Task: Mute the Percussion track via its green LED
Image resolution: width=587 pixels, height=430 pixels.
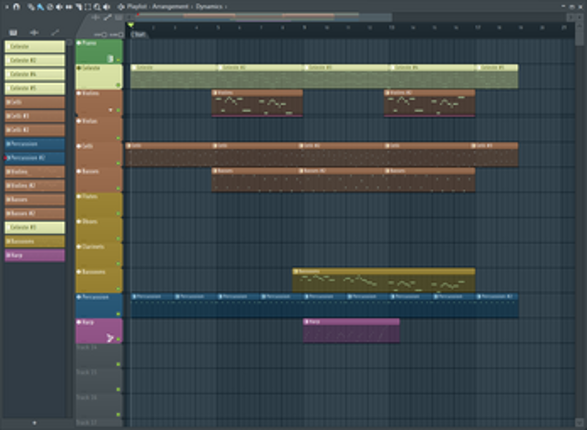Action: point(118,314)
